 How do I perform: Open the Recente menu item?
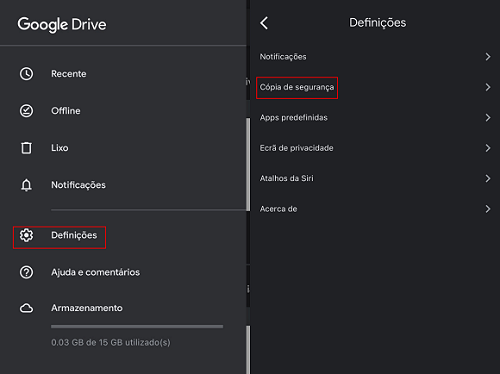(123, 74)
